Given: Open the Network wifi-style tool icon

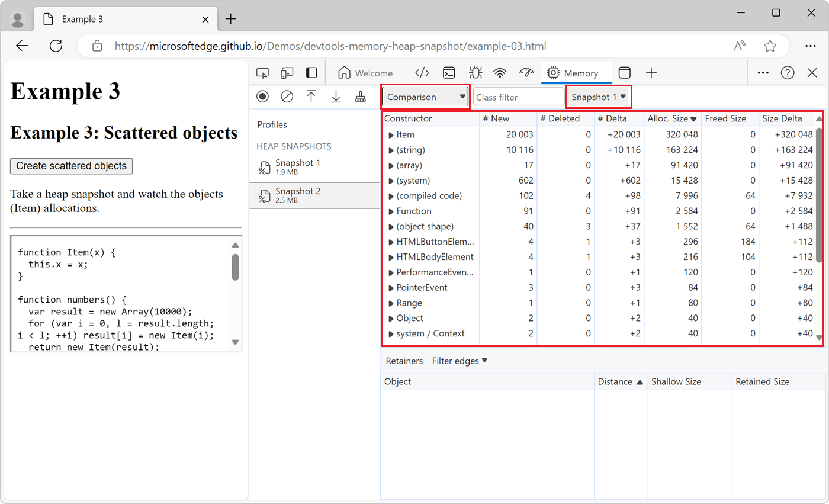Looking at the screenshot, I should 500,72.
